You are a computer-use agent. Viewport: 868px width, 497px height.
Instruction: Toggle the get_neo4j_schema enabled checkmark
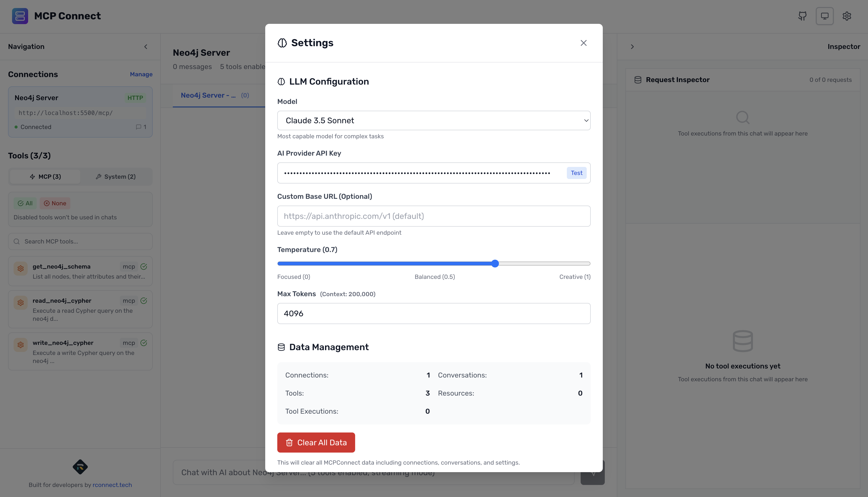(144, 267)
